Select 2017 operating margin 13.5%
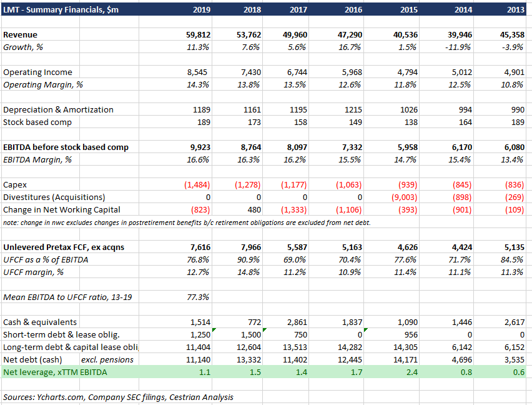Viewport: 532px width, 405px height. [295, 85]
